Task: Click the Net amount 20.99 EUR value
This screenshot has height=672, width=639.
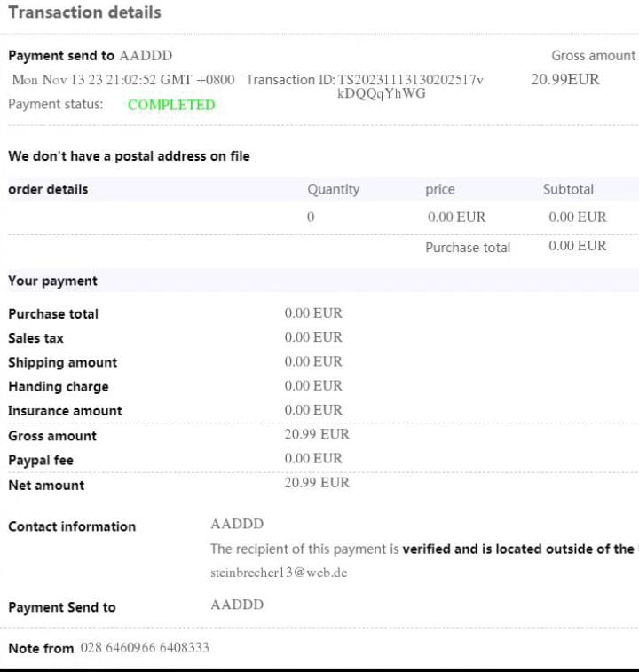Action: [317, 483]
